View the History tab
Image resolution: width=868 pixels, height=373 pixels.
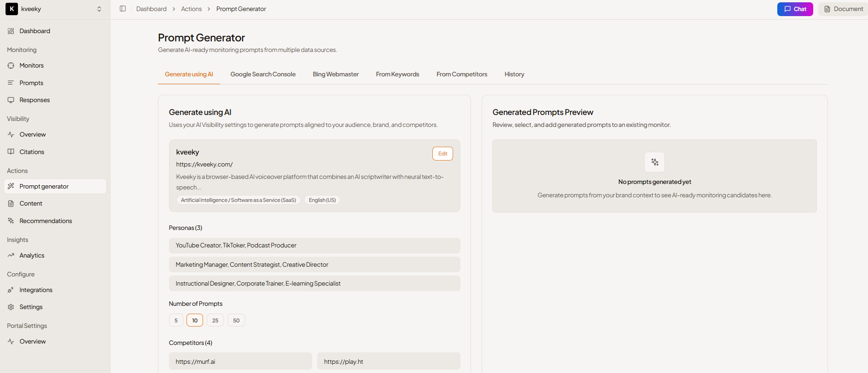tap(514, 75)
